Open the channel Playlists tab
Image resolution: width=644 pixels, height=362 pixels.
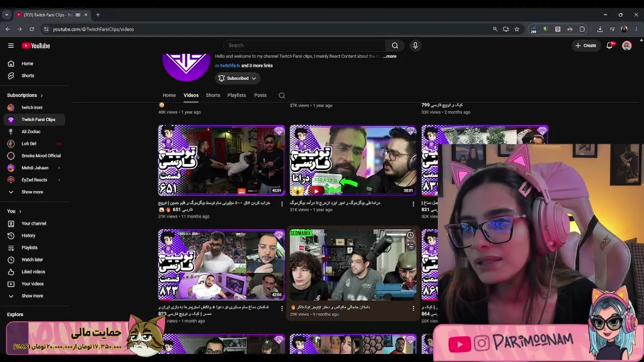(x=236, y=96)
